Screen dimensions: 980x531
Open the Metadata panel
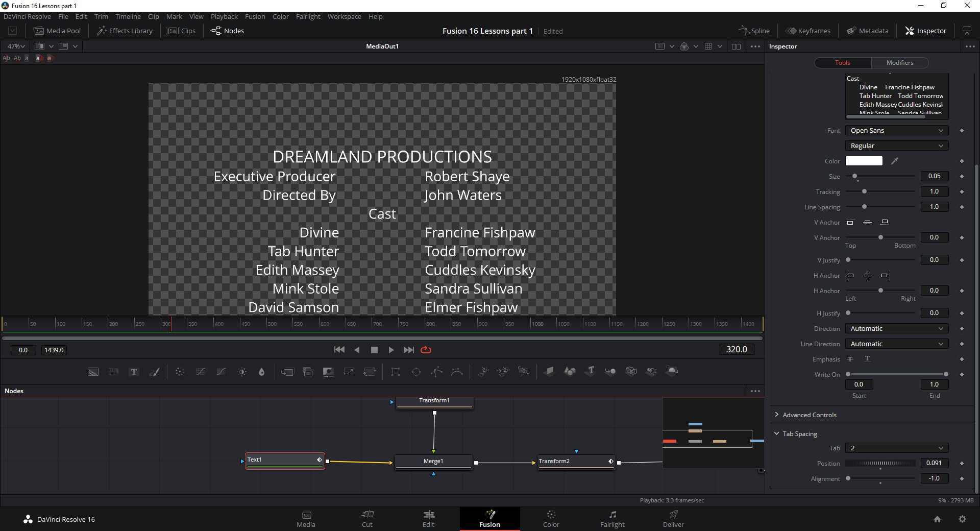pyautogui.click(x=868, y=31)
